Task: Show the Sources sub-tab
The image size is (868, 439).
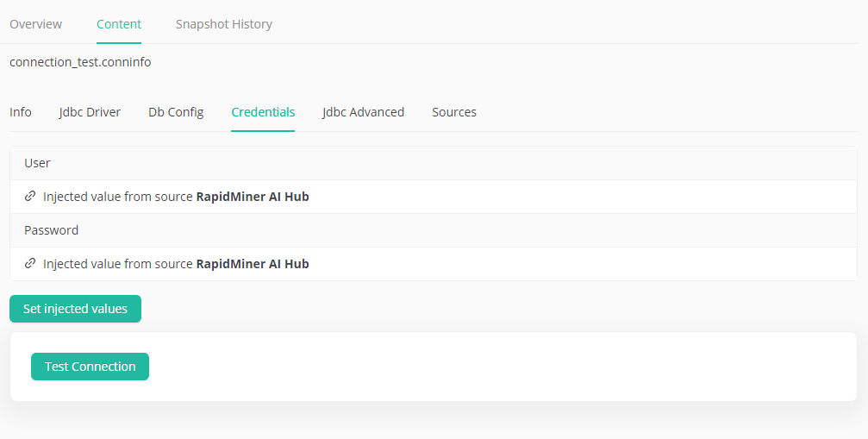Action: coord(454,112)
